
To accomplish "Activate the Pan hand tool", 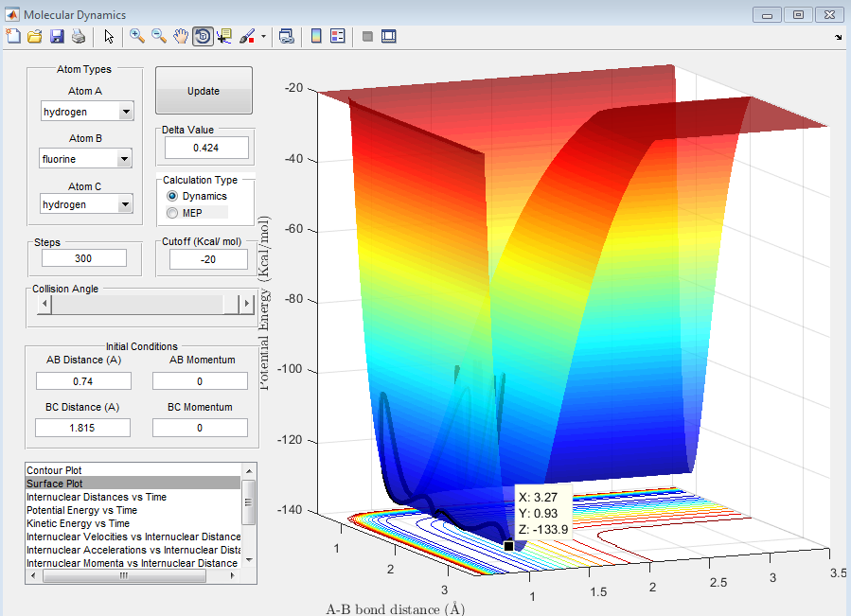I will tap(181, 36).
